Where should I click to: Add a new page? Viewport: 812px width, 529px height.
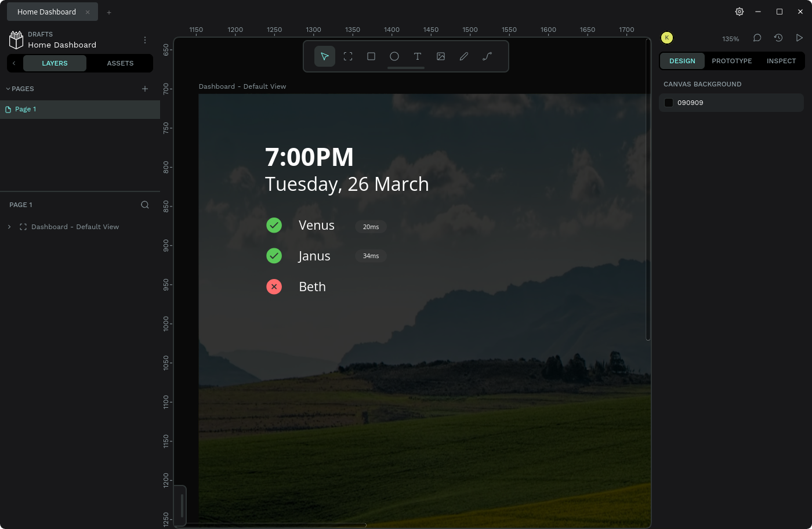[x=145, y=89]
